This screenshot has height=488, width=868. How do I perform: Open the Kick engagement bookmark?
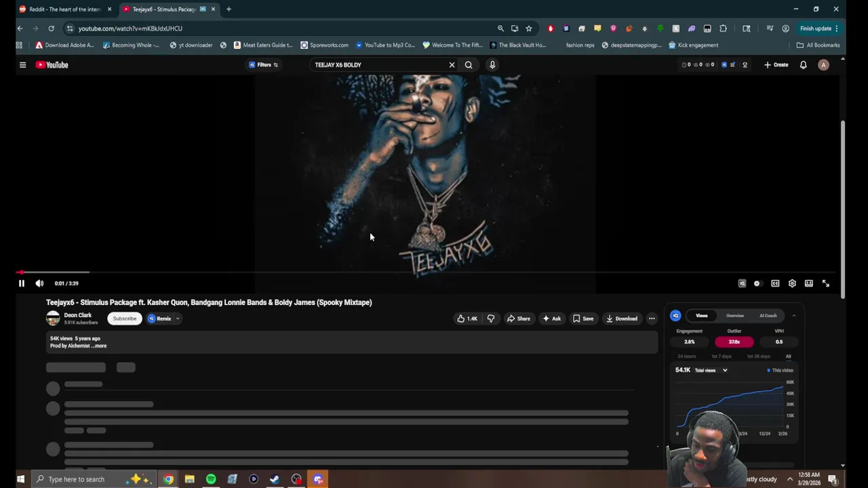[693, 45]
